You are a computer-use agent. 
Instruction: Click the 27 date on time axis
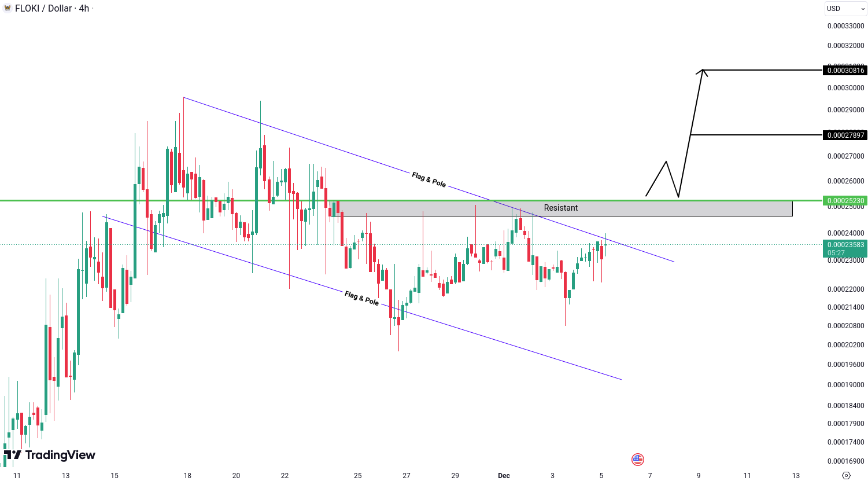407,476
